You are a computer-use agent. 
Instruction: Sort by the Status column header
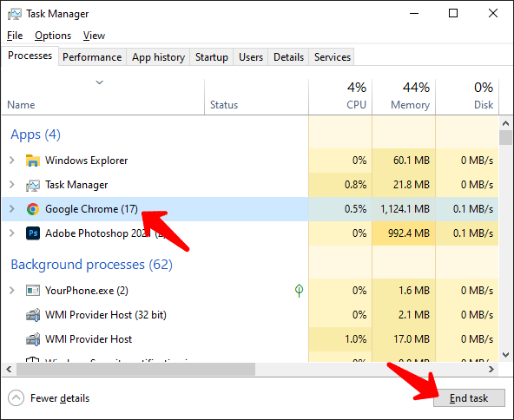click(224, 105)
